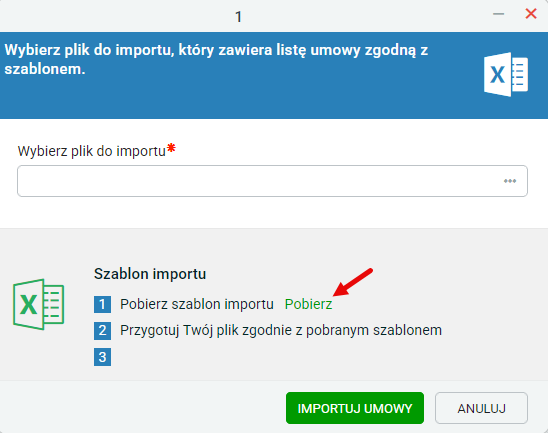Click the file path input field
548x433 pixels.
[272, 181]
